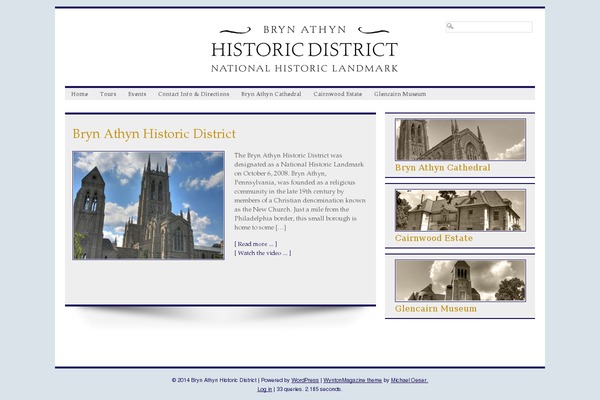Follow the Watch the video link
Image resolution: width=600 pixels, height=400 pixels.
262,253
